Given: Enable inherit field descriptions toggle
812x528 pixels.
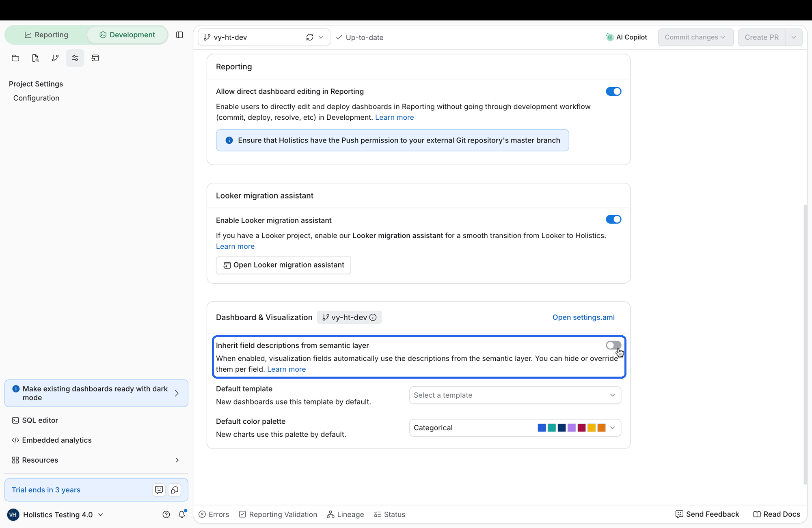Looking at the screenshot, I should (613, 345).
